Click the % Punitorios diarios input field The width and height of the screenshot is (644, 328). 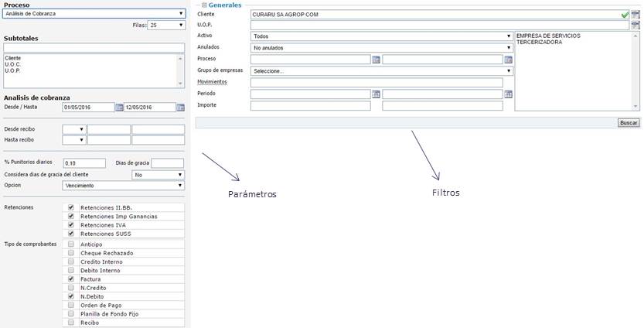pyautogui.click(x=84, y=163)
